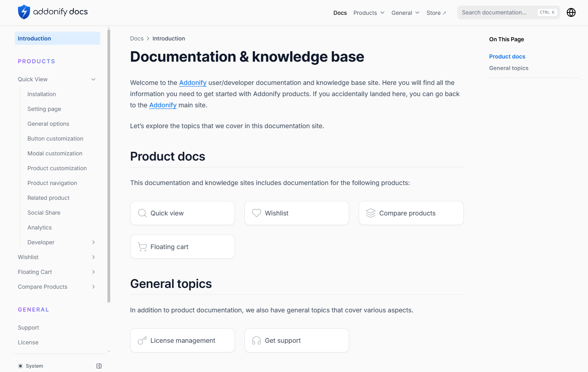The image size is (588, 372).
Task: Select Docs in the top navigation
Action: (x=340, y=12)
